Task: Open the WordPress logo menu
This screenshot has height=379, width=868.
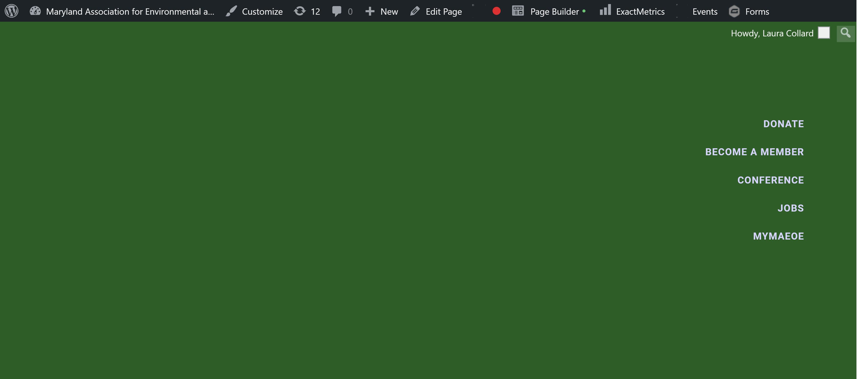Action: tap(12, 11)
